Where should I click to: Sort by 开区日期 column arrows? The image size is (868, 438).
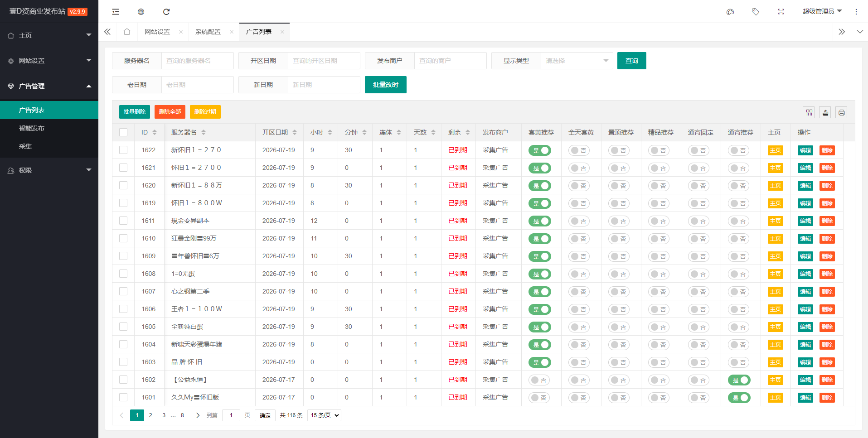(295, 132)
